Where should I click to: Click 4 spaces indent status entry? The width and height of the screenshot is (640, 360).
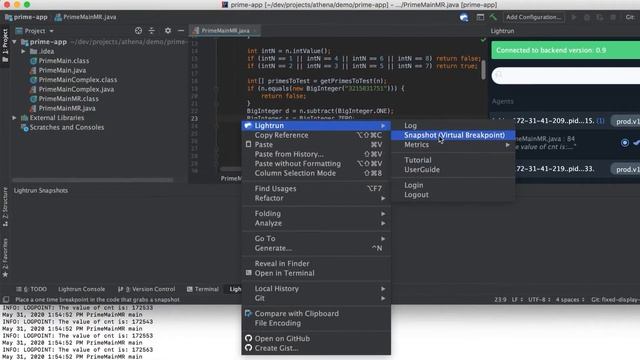point(570,300)
